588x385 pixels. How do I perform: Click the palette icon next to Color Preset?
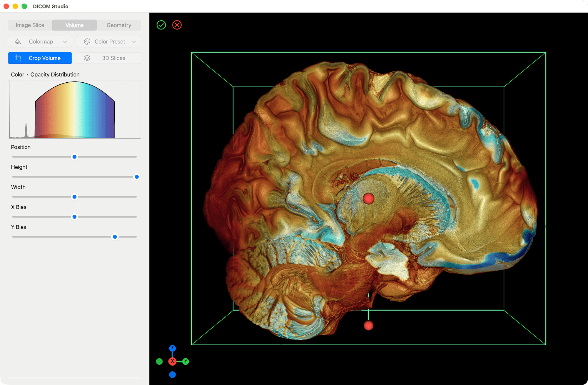[87, 41]
